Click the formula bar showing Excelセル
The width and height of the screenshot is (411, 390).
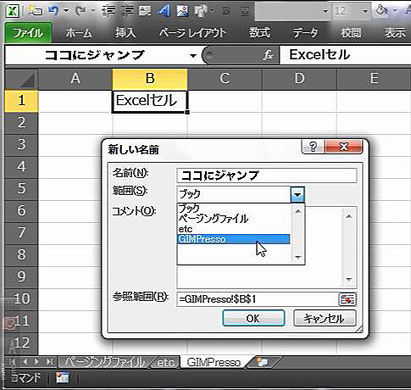[x=345, y=55]
